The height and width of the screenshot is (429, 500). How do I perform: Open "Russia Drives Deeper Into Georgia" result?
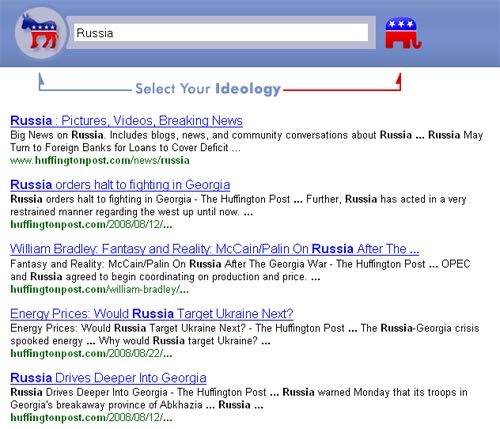click(108, 378)
